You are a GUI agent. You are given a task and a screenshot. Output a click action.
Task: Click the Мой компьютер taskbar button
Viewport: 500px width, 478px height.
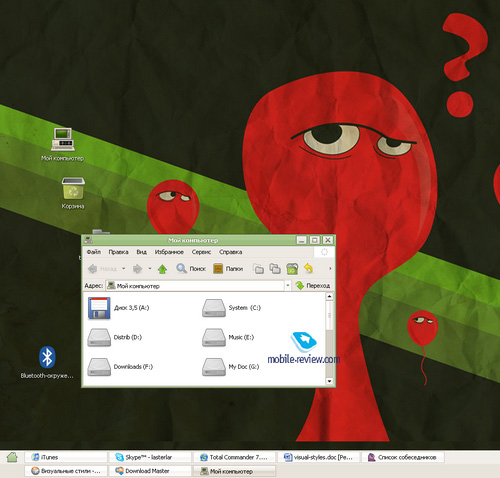[x=235, y=471]
